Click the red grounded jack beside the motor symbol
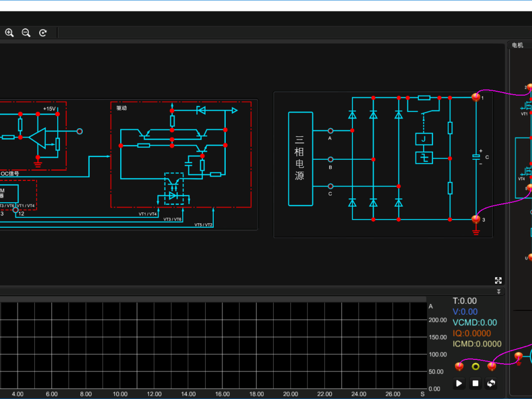The height and width of the screenshot is (399, 532). click(x=518, y=356)
